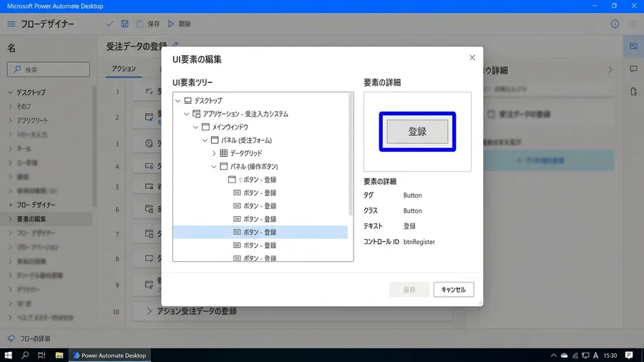Select パネル (受注フォーム) tree row

click(260, 140)
